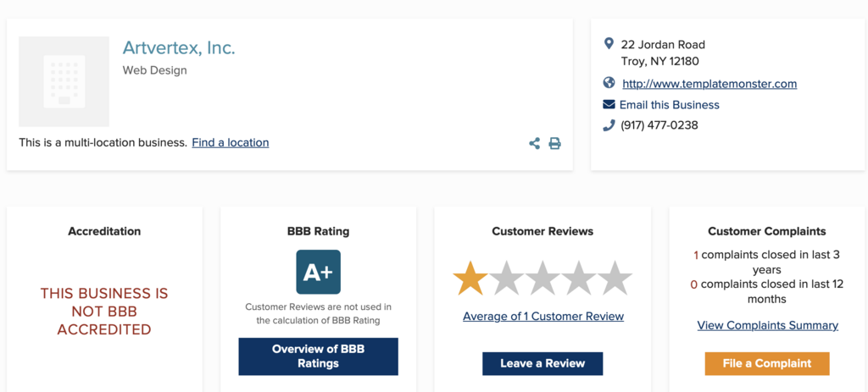Viewport: 868px width, 392px height.
Task: Call the (917) 477-0238 phone number
Action: (x=659, y=125)
